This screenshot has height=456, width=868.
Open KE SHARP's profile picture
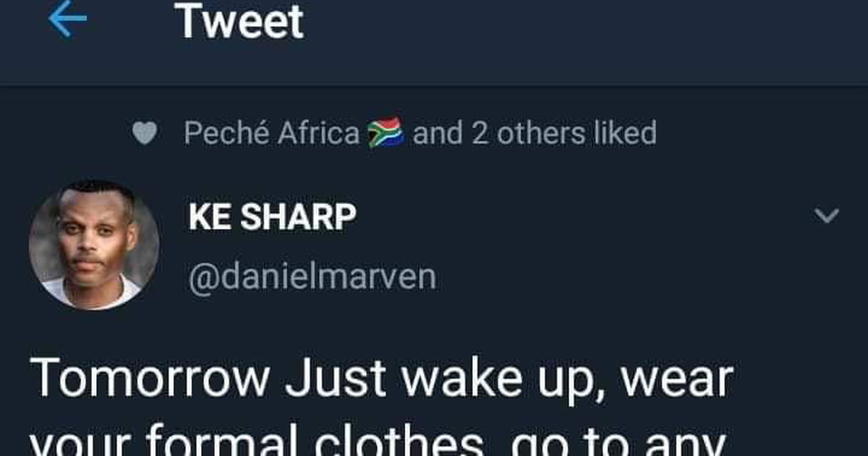pos(94,245)
